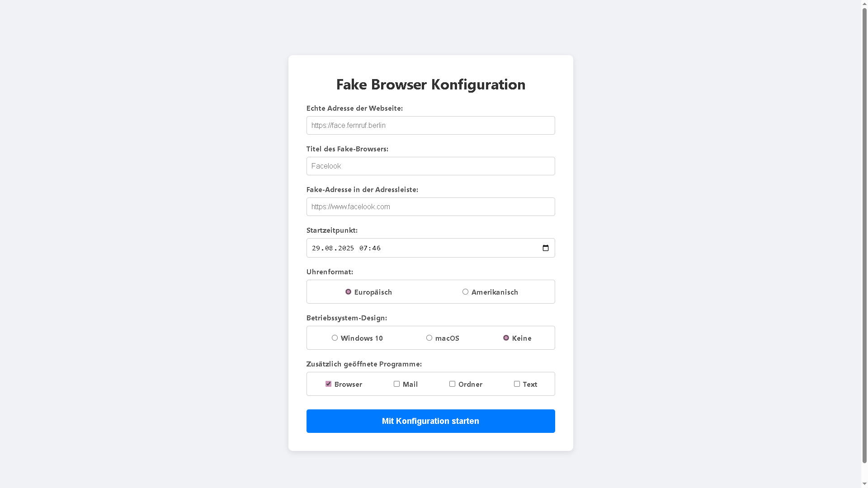This screenshot has width=868, height=488.
Task: Uncheck the Browser program checkbox
Action: pyautogui.click(x=328, y=384)
